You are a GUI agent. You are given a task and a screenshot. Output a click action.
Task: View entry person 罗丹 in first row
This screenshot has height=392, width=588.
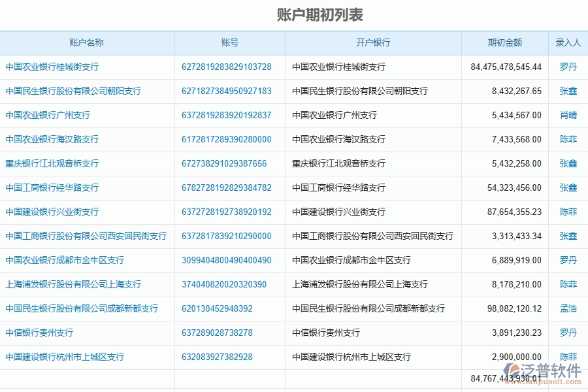pos(566,67)
